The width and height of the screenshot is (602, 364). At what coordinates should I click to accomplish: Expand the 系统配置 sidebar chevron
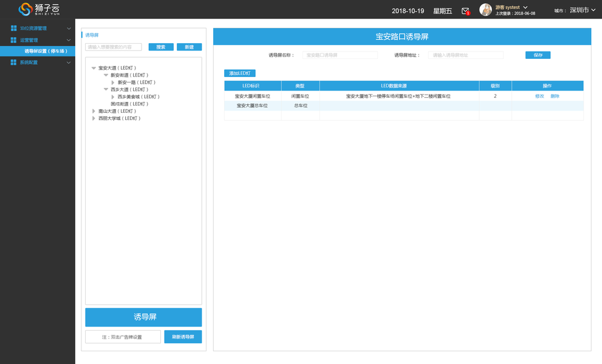(69, 62)
